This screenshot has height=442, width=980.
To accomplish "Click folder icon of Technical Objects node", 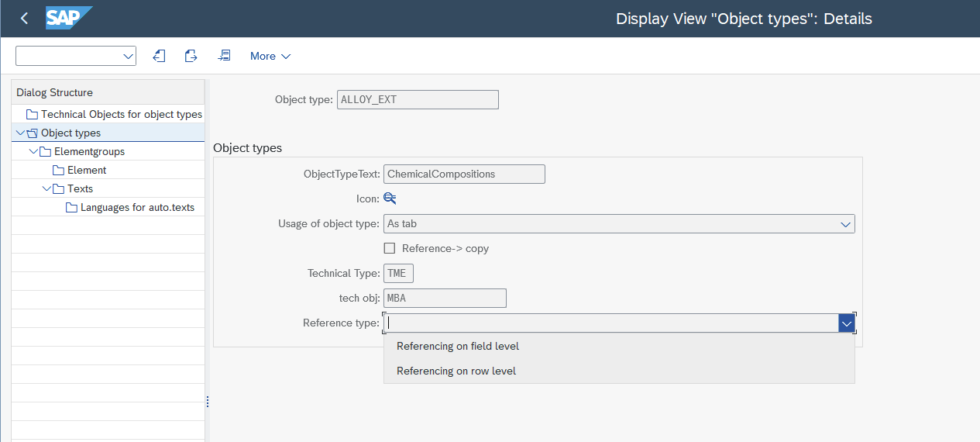I will pos(32,114).
